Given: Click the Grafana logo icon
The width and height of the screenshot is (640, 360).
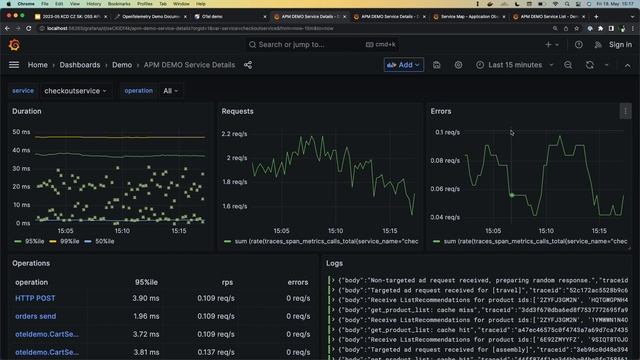Looking at the screenshot, I should 14,45.
